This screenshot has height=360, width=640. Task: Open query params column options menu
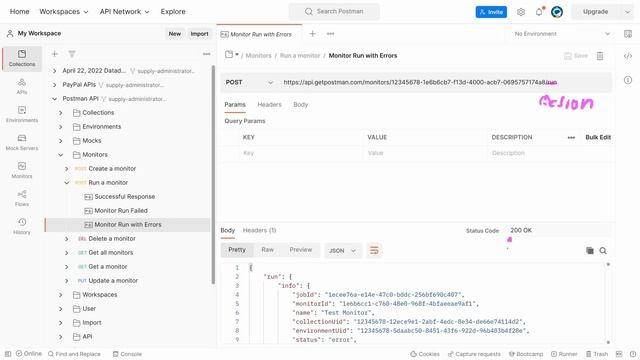click(571, 138)
